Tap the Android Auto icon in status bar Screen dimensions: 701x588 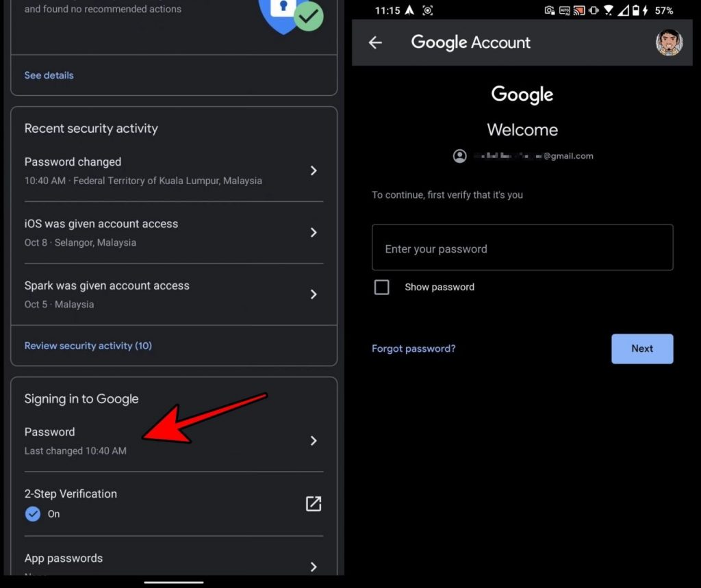pyautogui.click(x=564, y=10)
